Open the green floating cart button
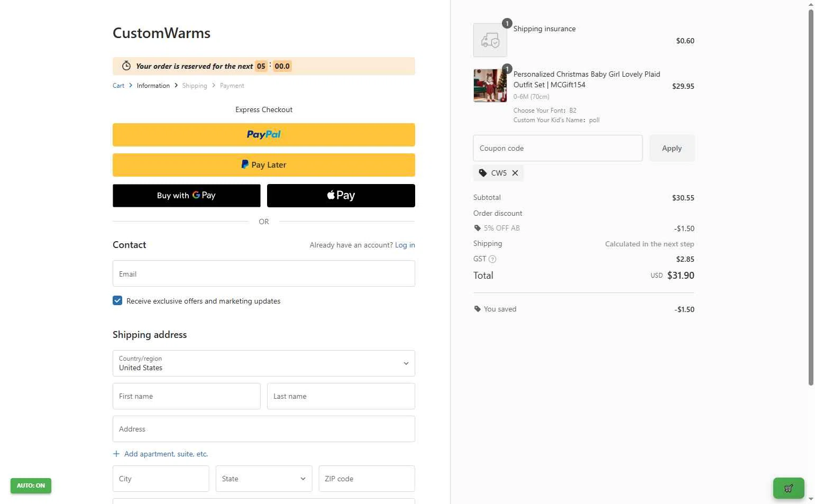Screen dimensions: 815x504 point(789,488)
